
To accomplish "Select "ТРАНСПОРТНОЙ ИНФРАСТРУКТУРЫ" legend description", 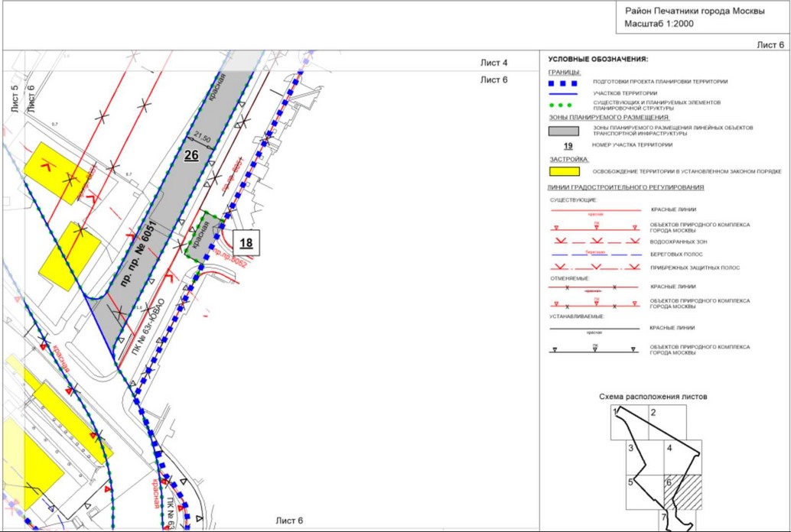I will coord(640,134).
